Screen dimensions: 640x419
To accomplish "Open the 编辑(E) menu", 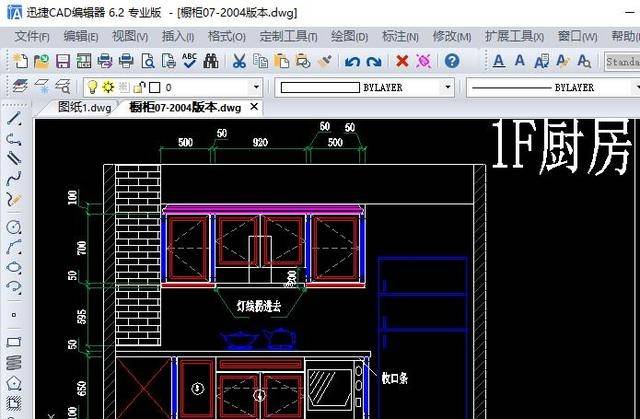I will (81, 37).
